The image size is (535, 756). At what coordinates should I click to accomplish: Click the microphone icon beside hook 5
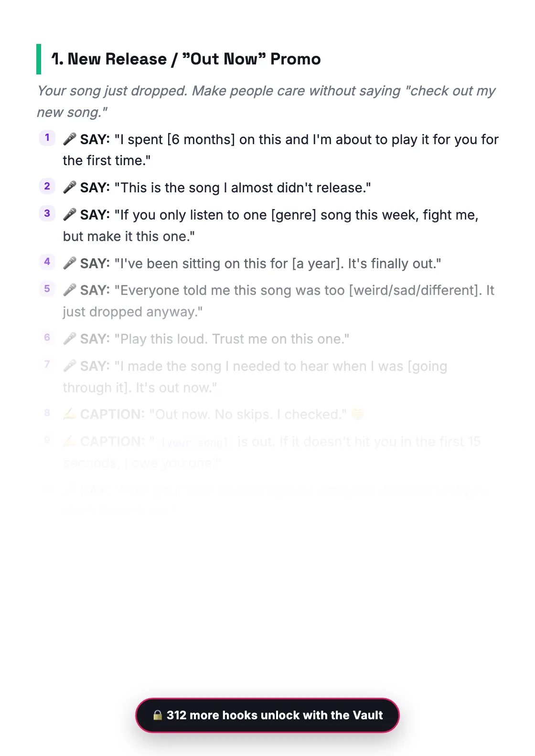point(70,290)
